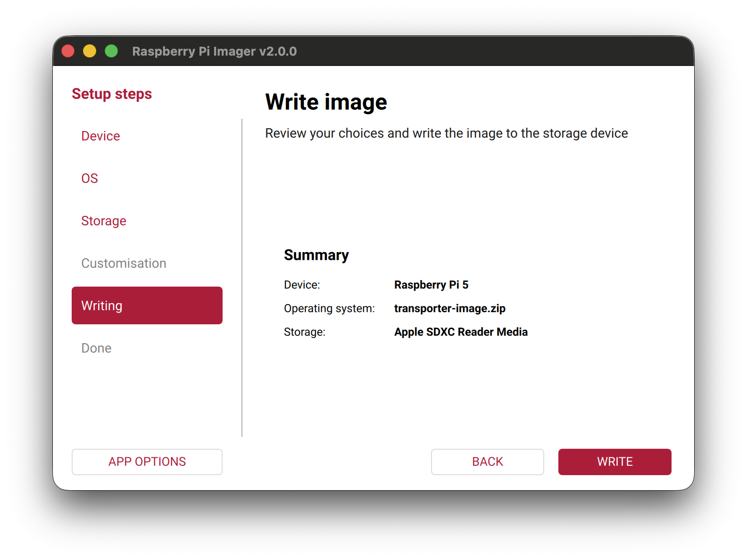Minimize the window with the yellow button
This screenshot has height=560, width=747.
tap(90, 51)
